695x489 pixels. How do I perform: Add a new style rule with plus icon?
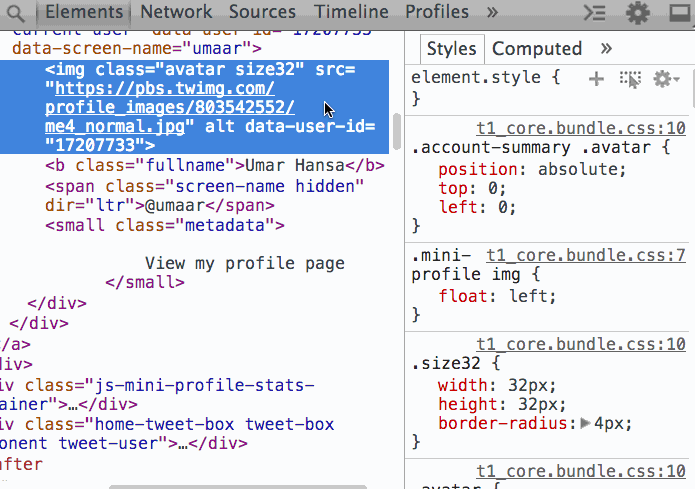[596, 79]
